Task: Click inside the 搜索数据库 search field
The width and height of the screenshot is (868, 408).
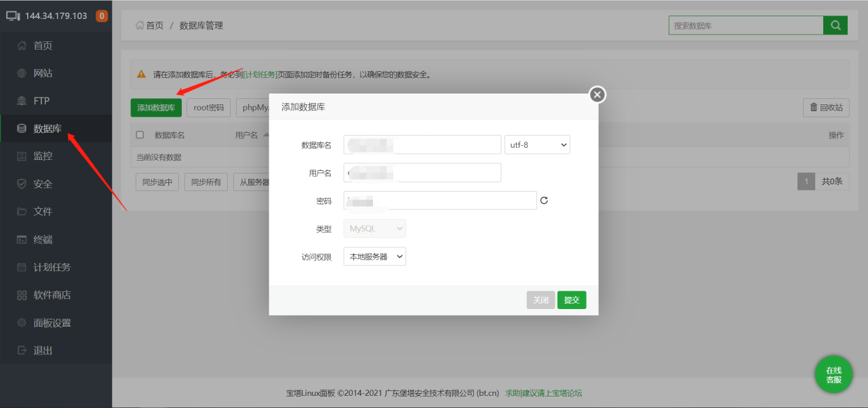Action: click(746, 25)
